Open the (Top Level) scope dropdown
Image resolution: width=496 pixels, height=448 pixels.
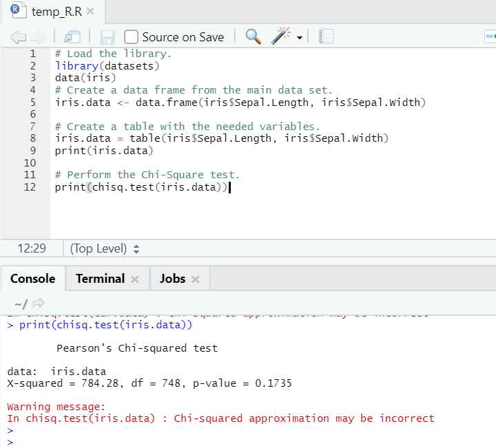pos(105,248)
